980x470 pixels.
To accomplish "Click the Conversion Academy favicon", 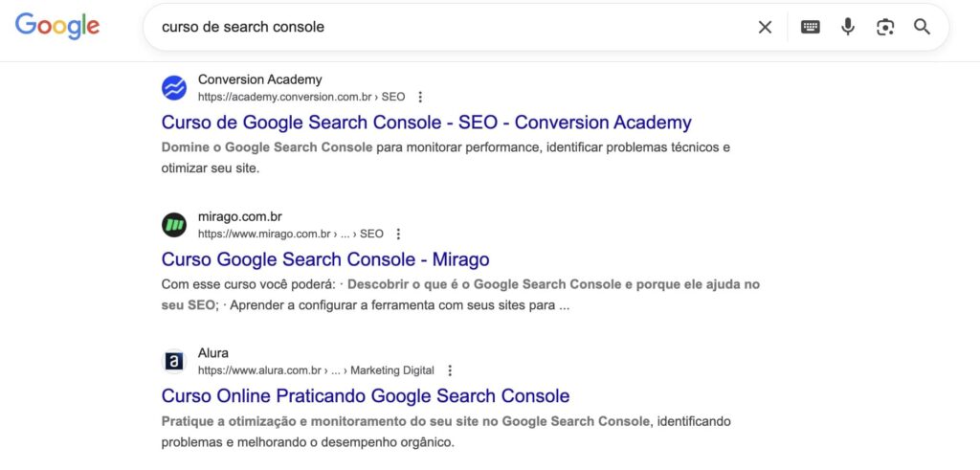I will click(x=174, y=88).
